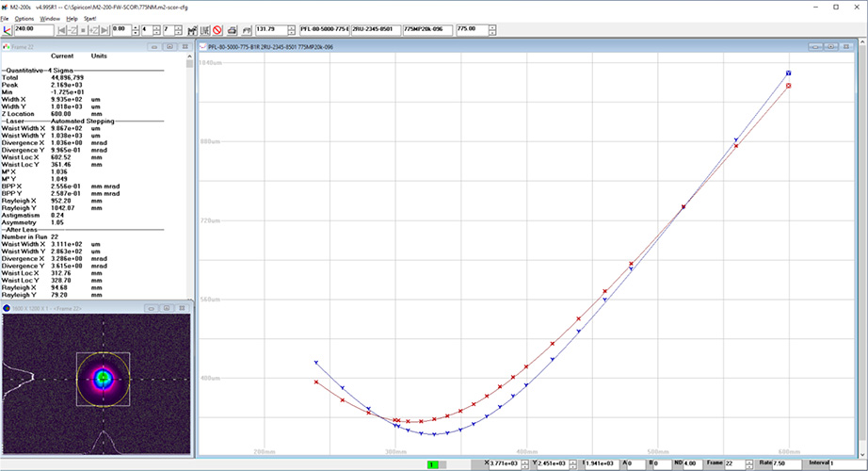Click the red stop/cancel toolbar icon
Screen dimensions: 868x471
click(x=217, y=30)
